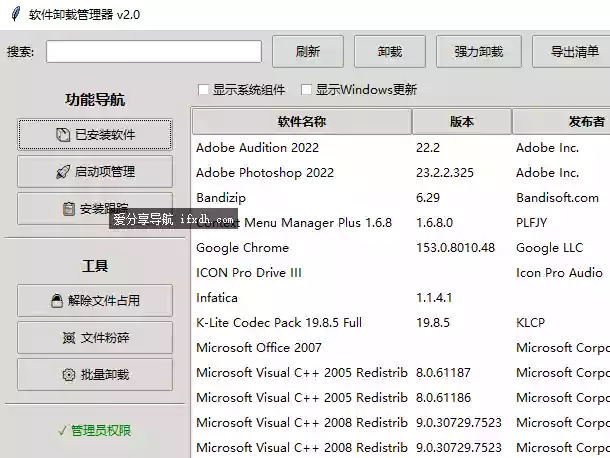This screenshot has height=458, width=610.
Task: Select Context Menu Manager Plus 1.6.8
Action: pos(401,223)
